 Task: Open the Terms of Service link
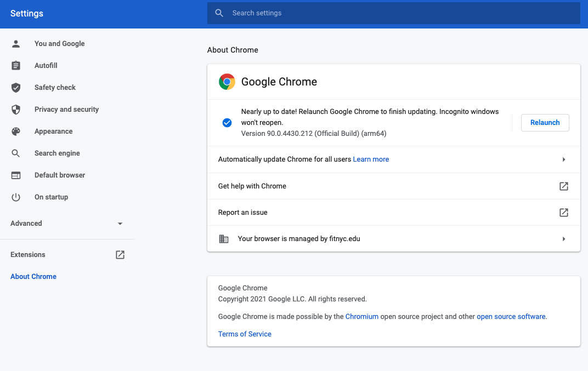point(245,334)
